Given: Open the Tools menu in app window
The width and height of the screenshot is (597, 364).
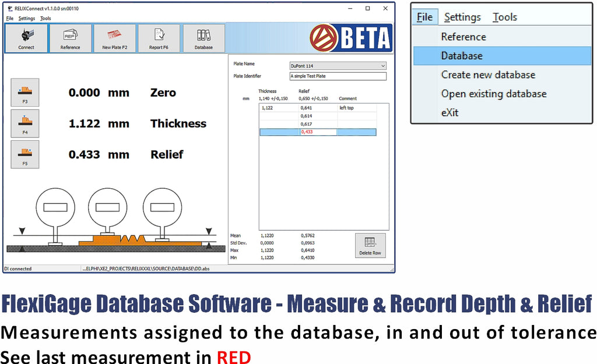Looking at the screenshot, I should (x=45, y=18).
